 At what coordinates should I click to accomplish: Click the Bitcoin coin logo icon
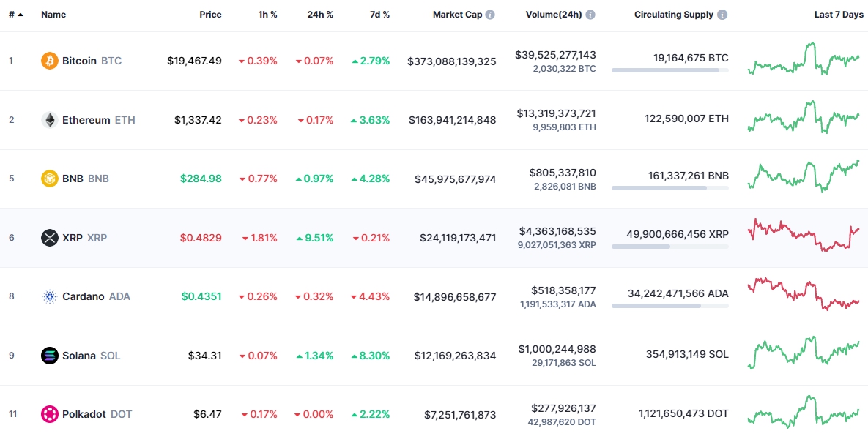pyautogui.click(x=50, y=61)
